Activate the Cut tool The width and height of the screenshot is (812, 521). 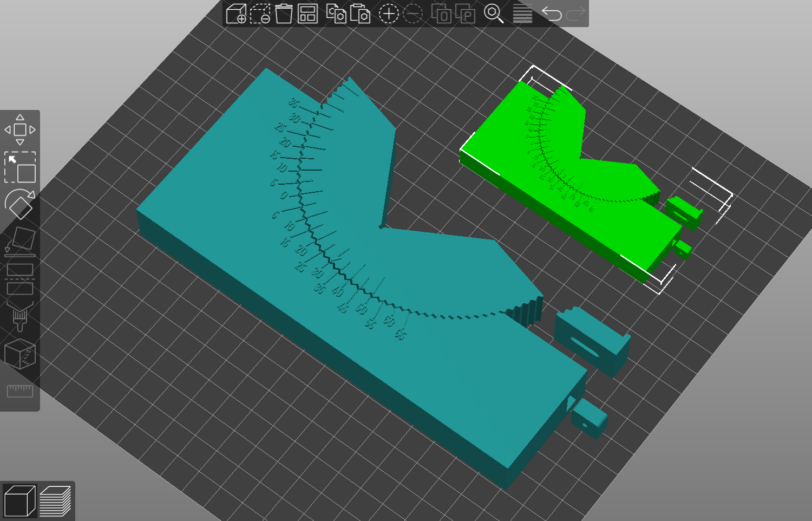[x=20, y=278]
